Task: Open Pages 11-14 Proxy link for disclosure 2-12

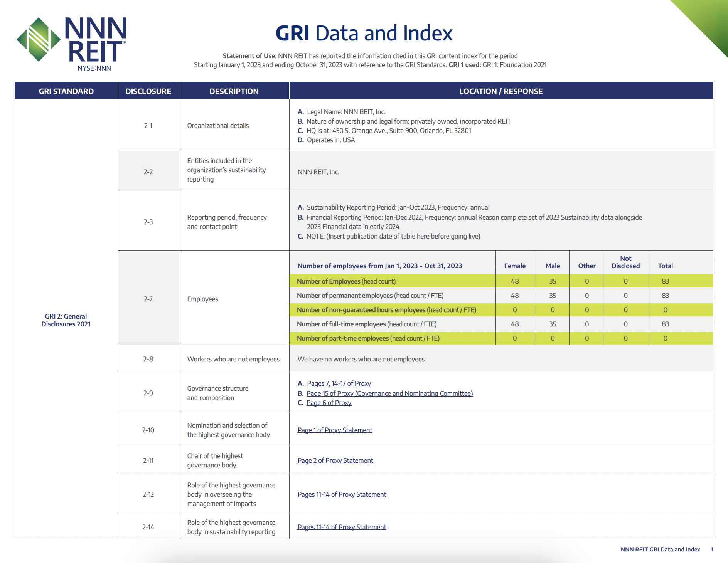Action: [342, 494]
